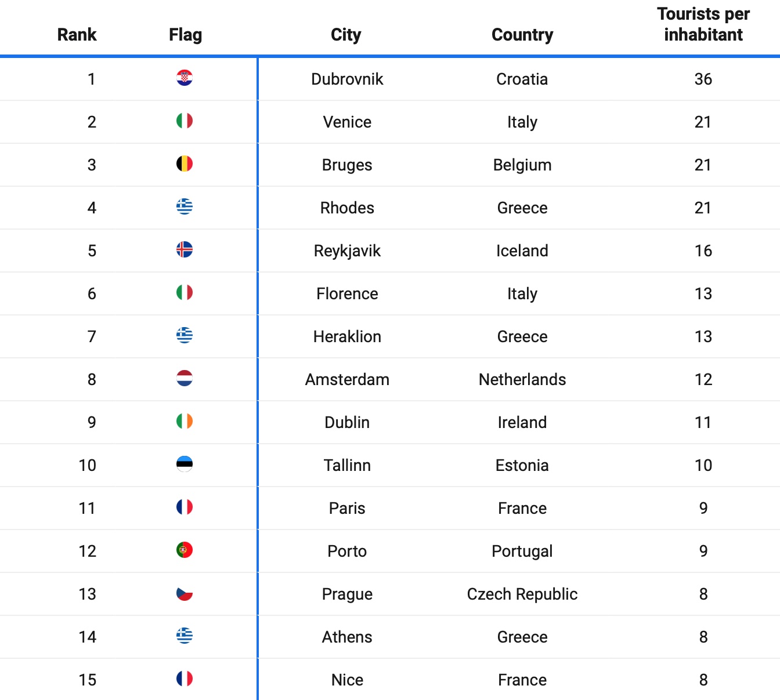Click the Czech Republic country cell

(x=522, y=594)
